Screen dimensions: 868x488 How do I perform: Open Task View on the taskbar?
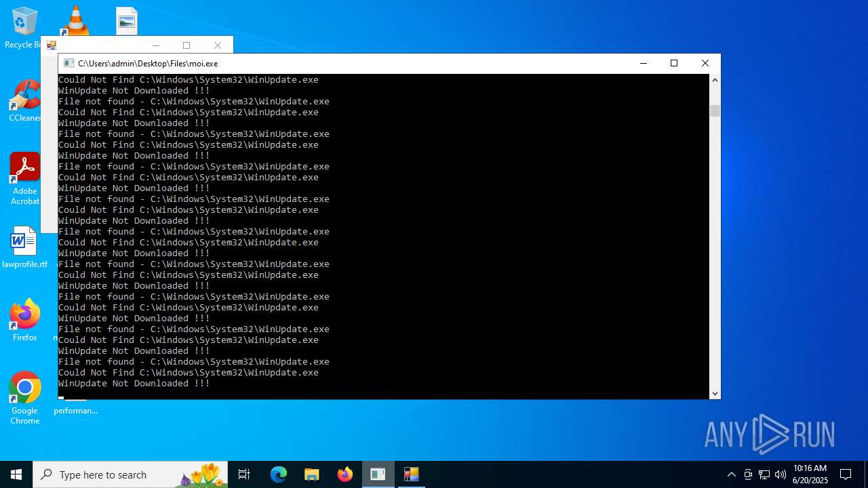[244, 474]
